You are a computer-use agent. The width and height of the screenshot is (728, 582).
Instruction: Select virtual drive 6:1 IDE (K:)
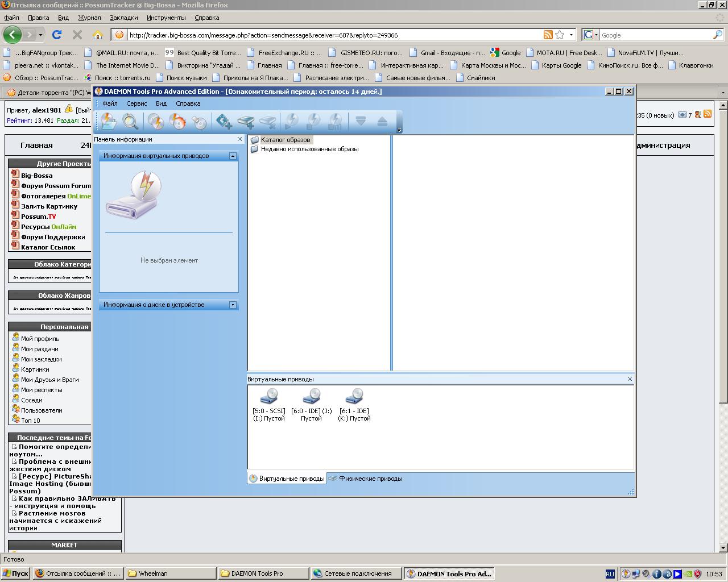[354, 405]
